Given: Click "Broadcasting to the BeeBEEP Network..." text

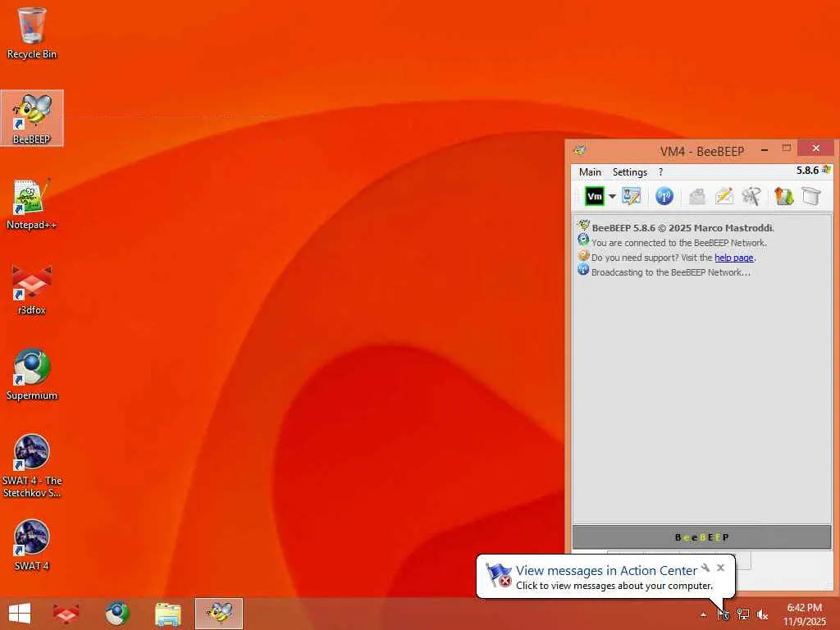Looking at the screenshot, I should pyautogui.click(x=671, y=272).
